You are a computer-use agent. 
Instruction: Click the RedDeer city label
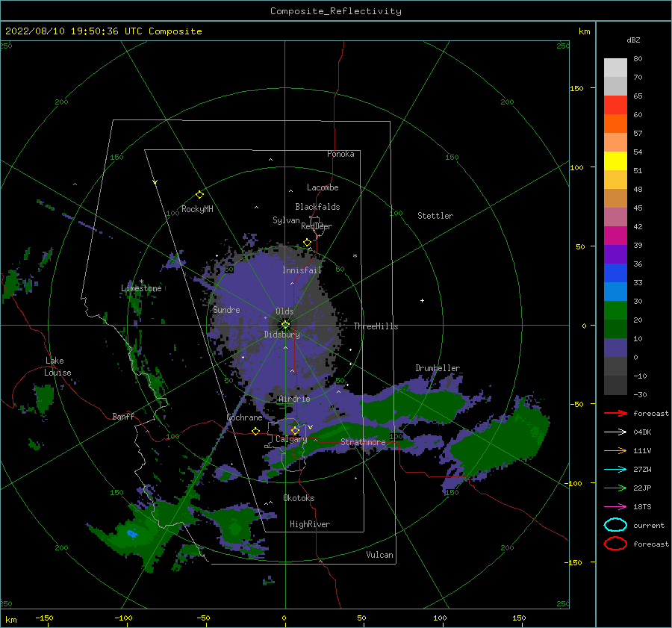tap(317, 226)
